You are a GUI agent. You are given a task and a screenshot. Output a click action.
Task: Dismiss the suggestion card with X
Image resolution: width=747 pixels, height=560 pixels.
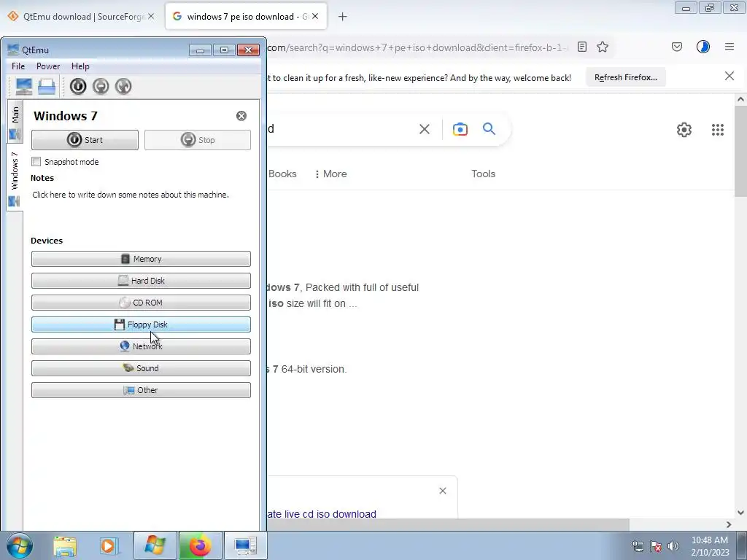pos(443,491)
